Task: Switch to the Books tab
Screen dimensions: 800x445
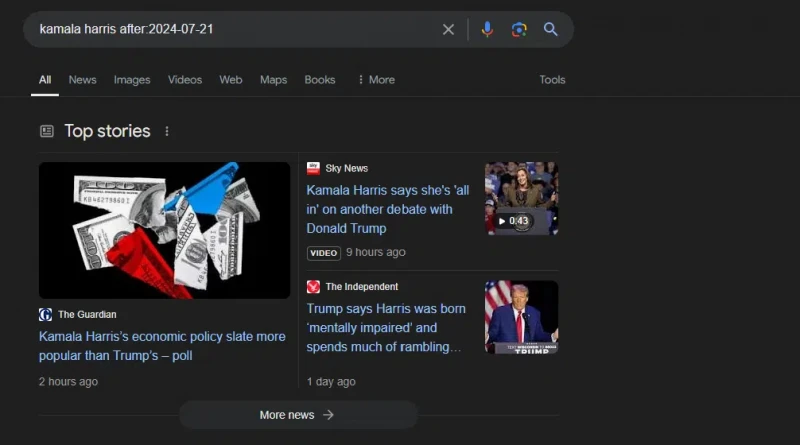Action: pyautogui.click(x=320, y=80)
